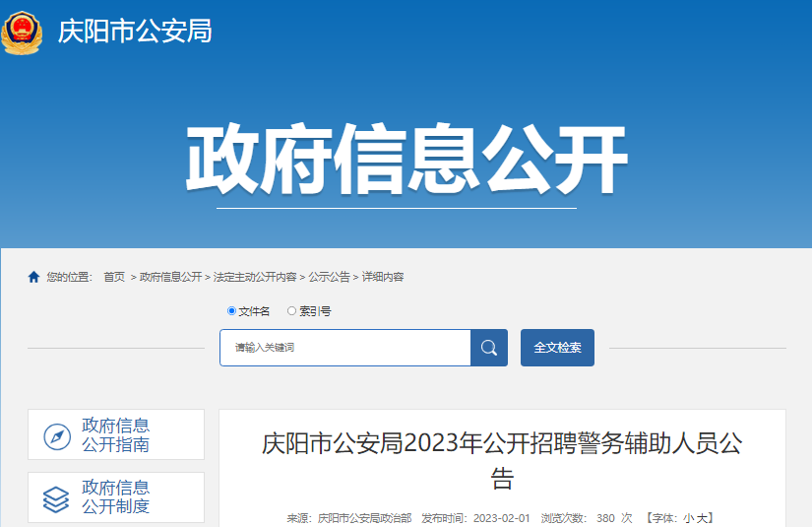Image resolution: width=812 pixels, height=527 pixels.
Task: Click the layers icon for 政府信息公开制度
Action: click(56, 499)
